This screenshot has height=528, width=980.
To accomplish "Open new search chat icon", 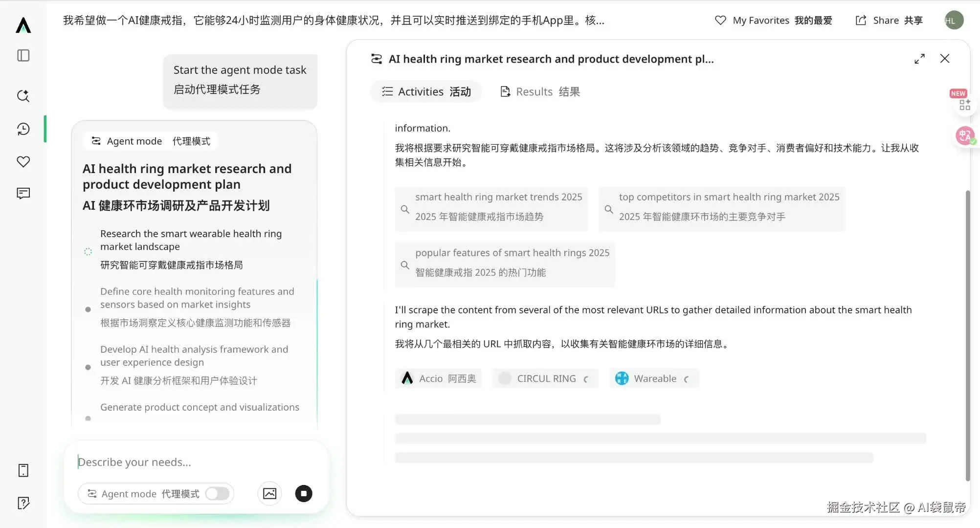I will (23, 95).
